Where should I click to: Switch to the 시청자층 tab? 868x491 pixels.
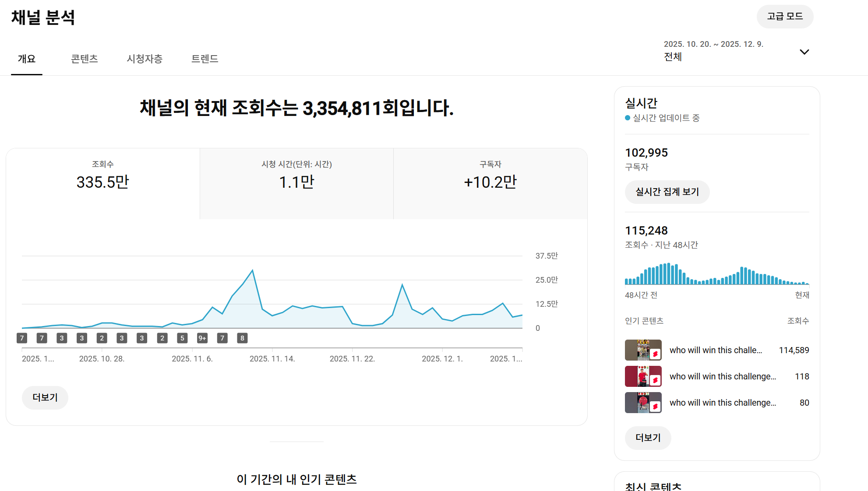coord(145,59)
